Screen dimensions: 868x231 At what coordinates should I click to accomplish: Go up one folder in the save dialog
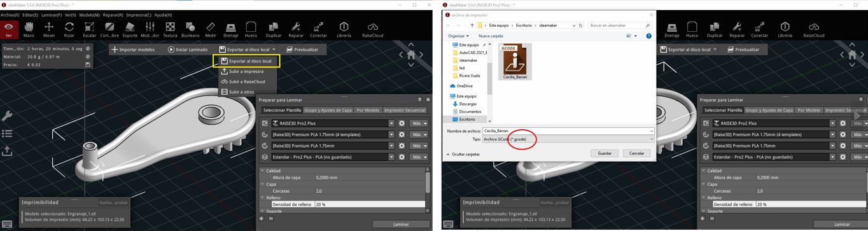point(472,25)
